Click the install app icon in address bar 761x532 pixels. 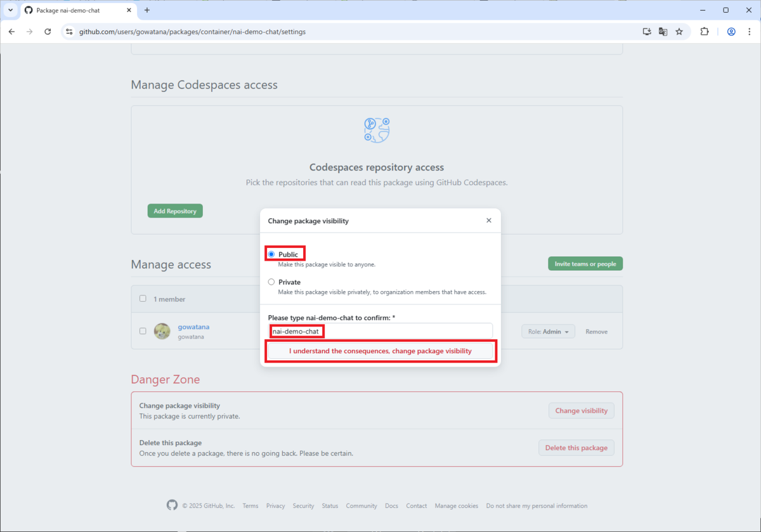647,32
